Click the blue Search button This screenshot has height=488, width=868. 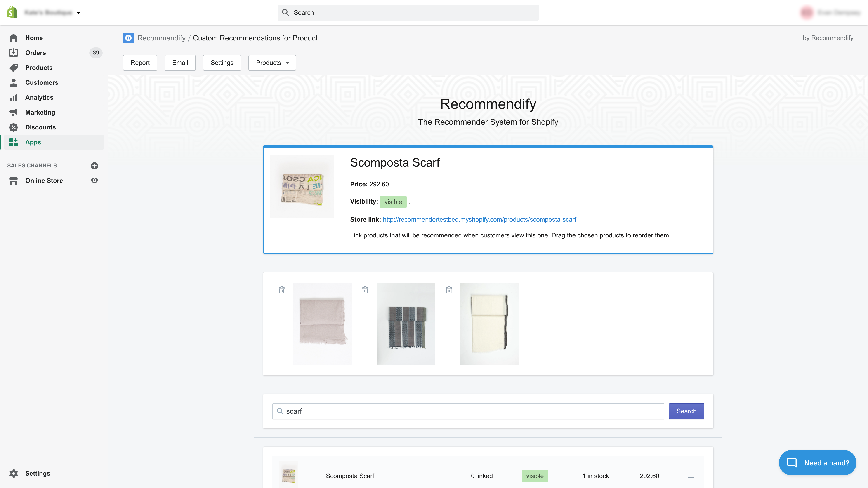coord(686,411)
